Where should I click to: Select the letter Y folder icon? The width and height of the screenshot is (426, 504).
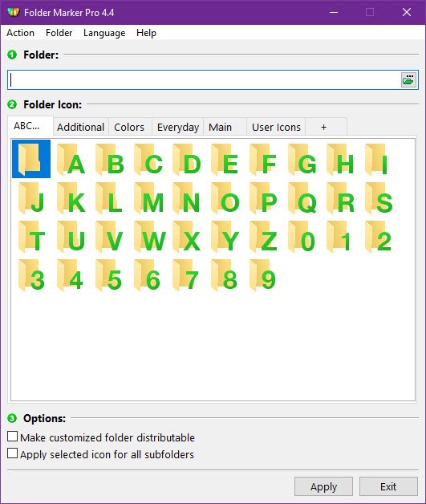point(224,236)
